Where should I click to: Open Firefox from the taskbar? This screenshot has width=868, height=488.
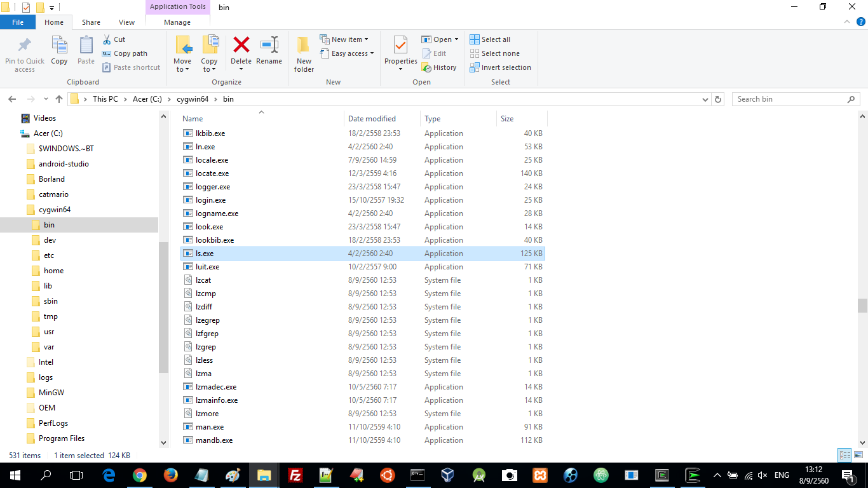click(x=170, y=475)
